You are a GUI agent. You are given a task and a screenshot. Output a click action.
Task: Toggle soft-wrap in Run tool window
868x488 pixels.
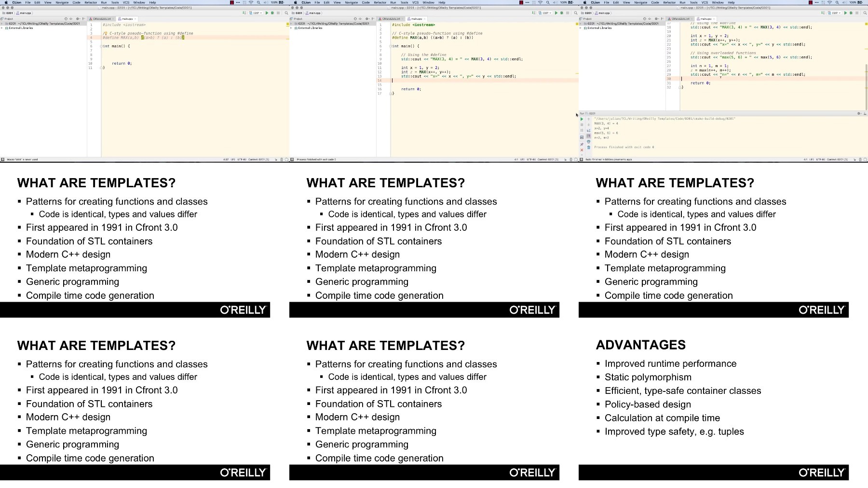point(589,130)
